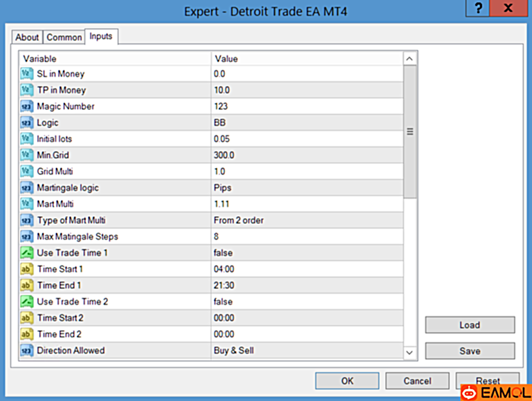Save the current inputs to file
This screenshot has width=532, height=401.
pyautogui.click(x=470, y=351)
